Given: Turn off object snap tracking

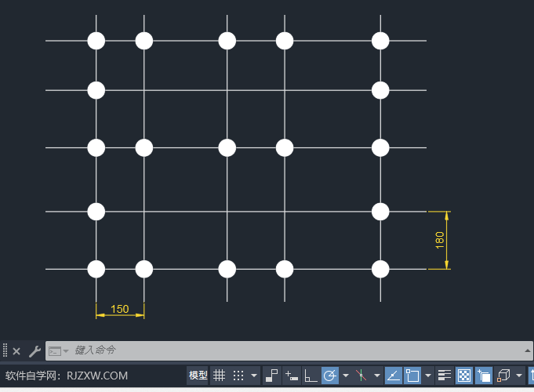Looking at the screenshot, I should pos(394,376).
